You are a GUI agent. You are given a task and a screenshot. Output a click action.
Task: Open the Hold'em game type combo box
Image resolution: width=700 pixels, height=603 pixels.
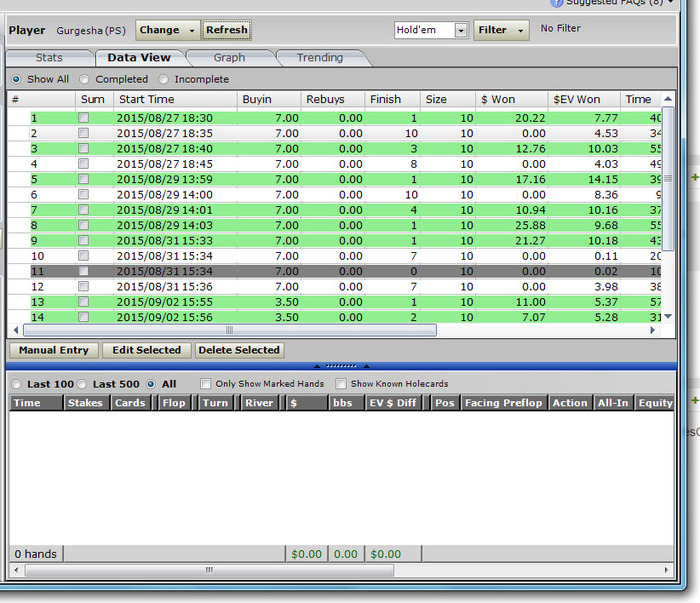431,30
